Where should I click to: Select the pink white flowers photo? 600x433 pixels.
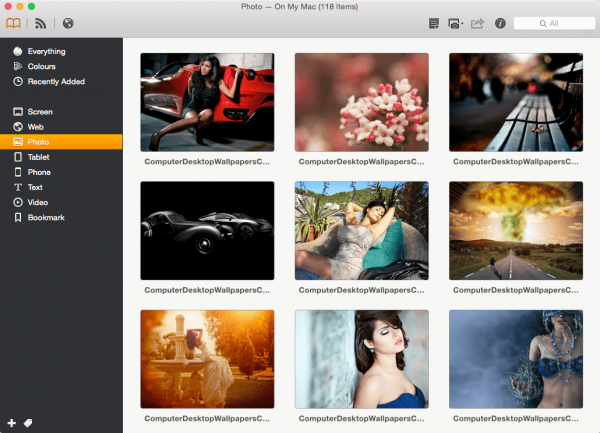click(x=362, y=102)
